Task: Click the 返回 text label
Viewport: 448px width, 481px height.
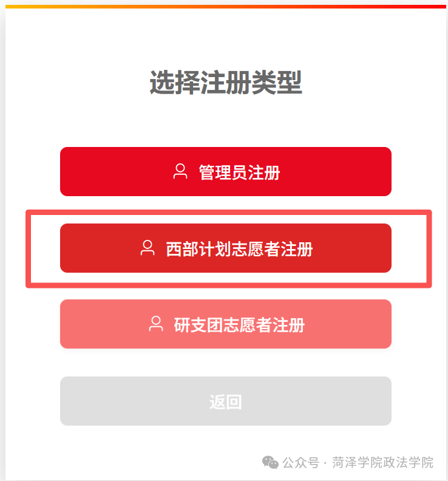Action: point(226,402)
